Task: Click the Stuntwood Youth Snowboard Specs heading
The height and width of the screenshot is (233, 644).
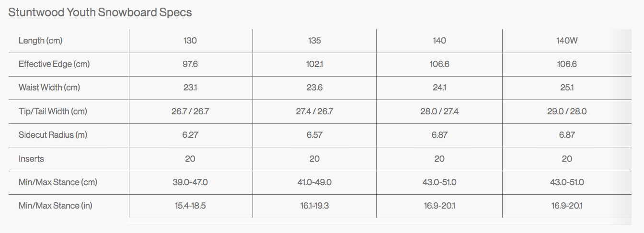Action: click(x=100, y=13)
